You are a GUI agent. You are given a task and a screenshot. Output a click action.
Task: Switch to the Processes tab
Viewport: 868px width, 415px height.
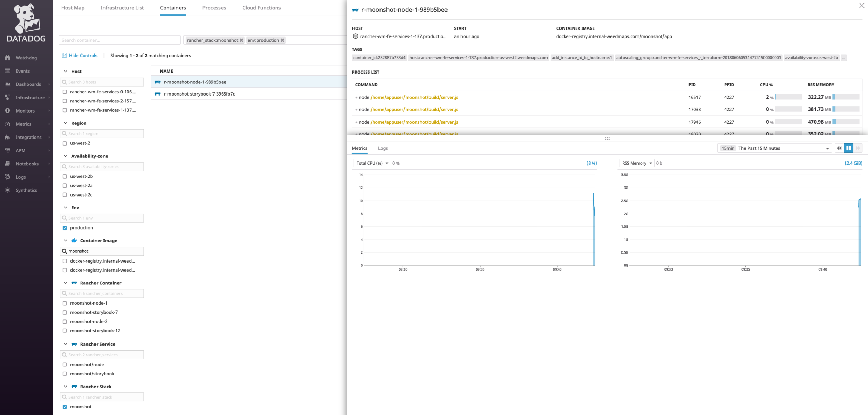click(214, 8)
